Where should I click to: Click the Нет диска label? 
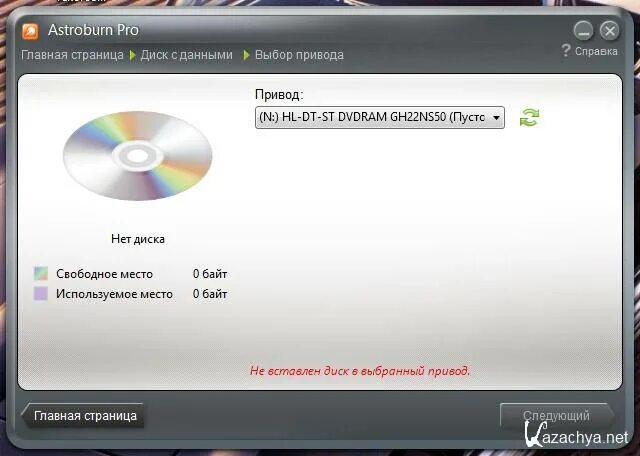pyautogui.click(x=138, y=239)
